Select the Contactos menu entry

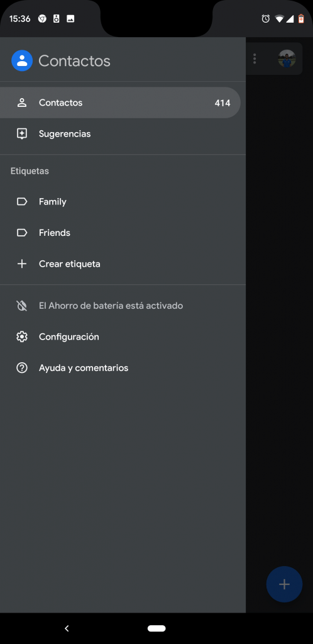click(x=120, y=103)
